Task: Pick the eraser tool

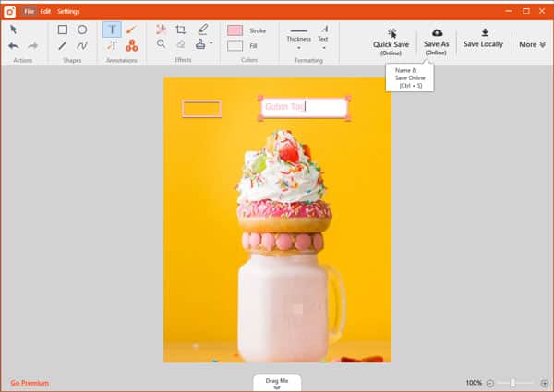Action: point(181,44)
